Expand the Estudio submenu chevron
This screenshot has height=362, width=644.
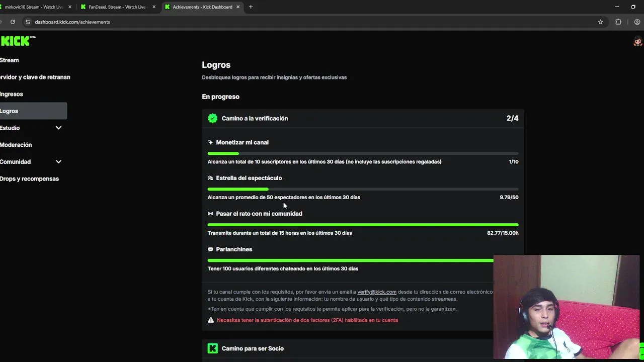[x=58, y=128]
